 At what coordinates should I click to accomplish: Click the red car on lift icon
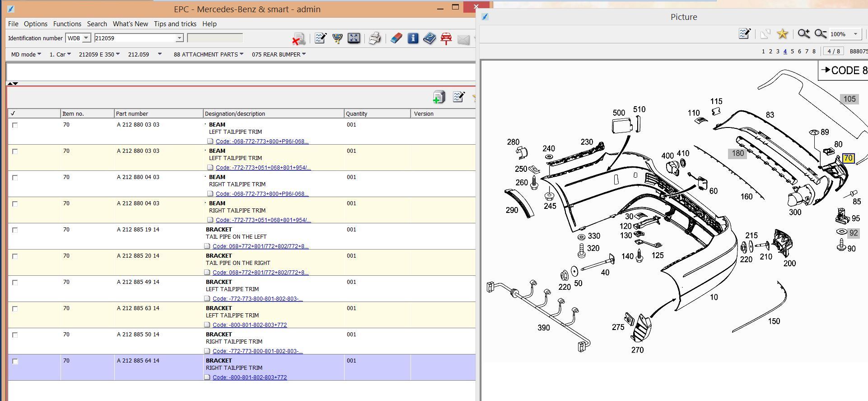tap(446, 38)
